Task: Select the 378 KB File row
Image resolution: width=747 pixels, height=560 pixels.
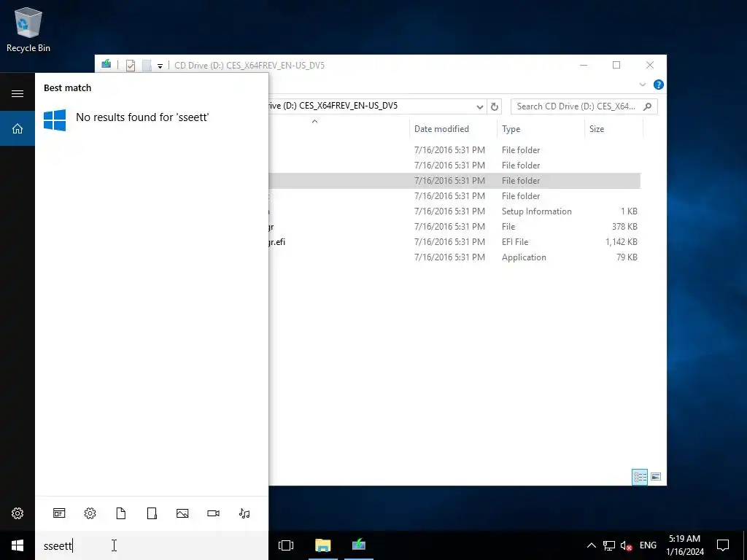Action: pyautogui.click(x=454, y=227)
